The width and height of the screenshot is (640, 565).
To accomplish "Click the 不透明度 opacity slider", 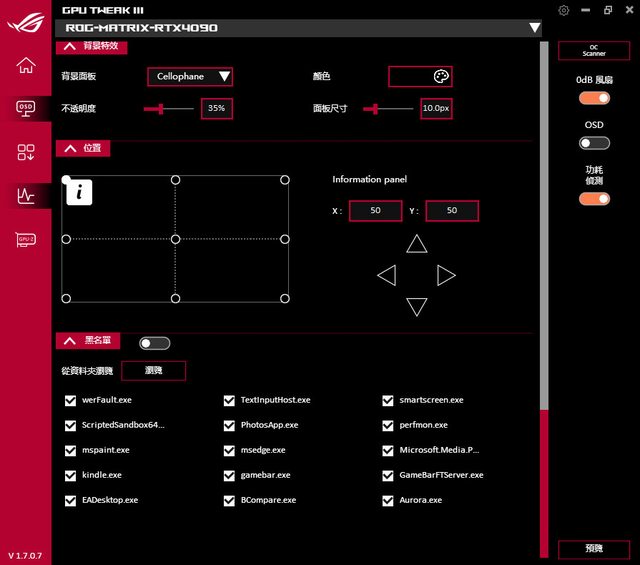I will tap(170, 108).
